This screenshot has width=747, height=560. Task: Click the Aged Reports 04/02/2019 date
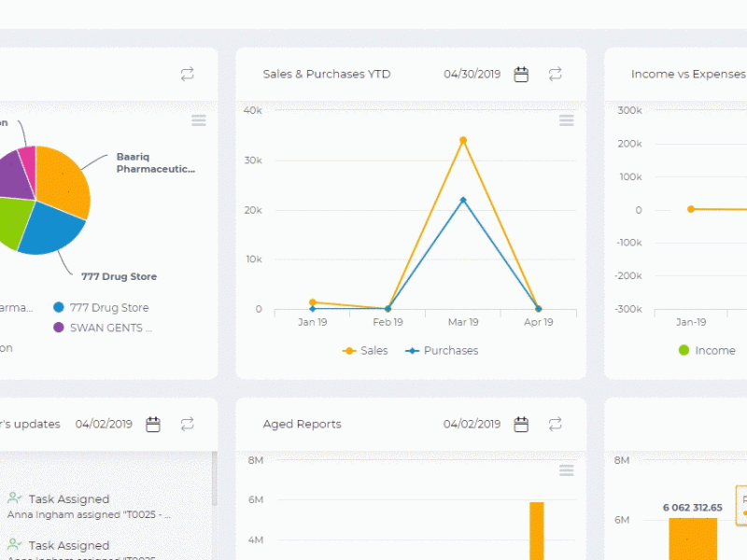click(x=472, y=424)
